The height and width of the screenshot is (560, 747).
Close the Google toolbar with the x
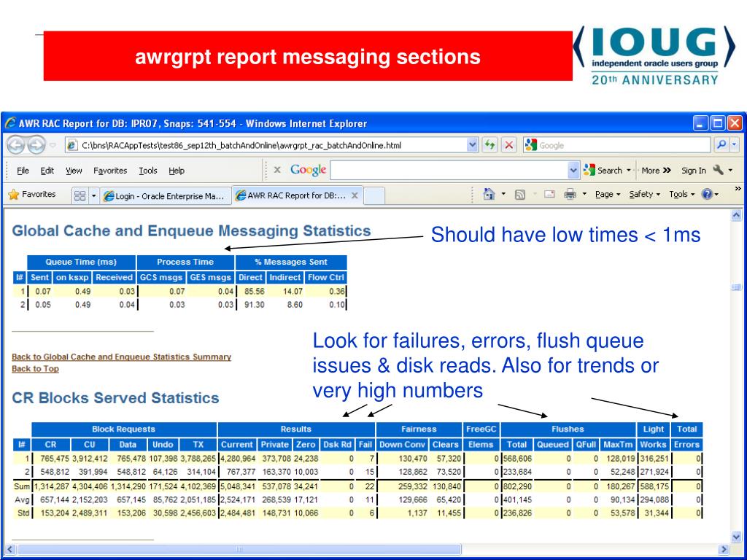coord(277,170)
